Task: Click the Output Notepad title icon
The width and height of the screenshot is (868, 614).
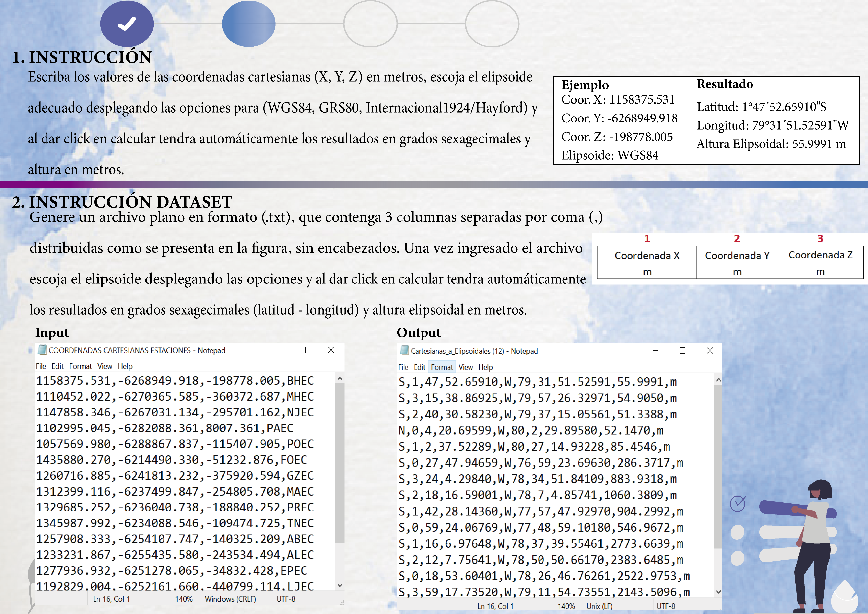Action: pos(404,351)
